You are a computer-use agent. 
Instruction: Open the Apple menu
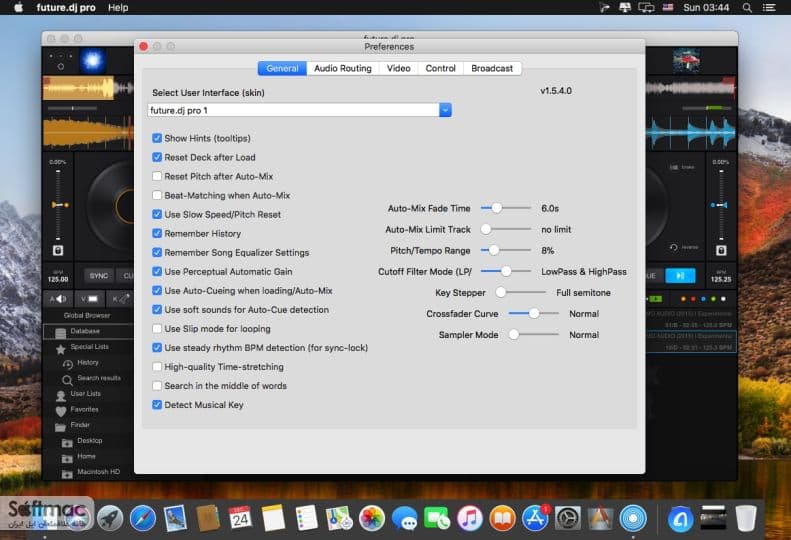coord(18,8)
